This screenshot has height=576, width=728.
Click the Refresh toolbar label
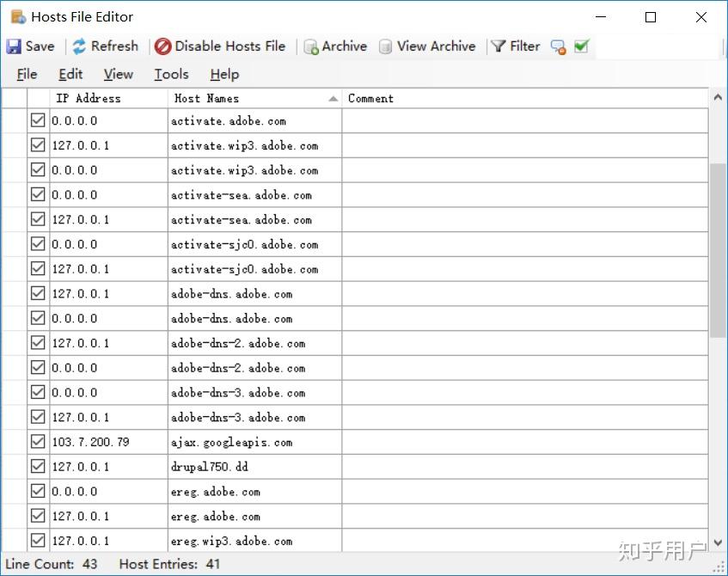(114, 46)
